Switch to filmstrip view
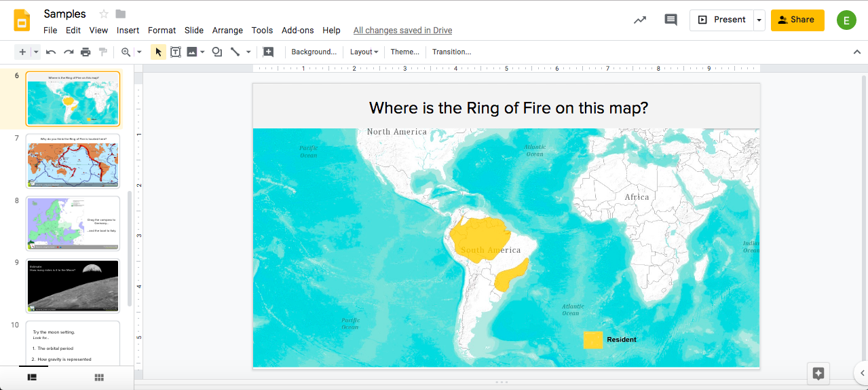Screen dimensions: 868x390 pyautogui.click(x=32, y=377)
